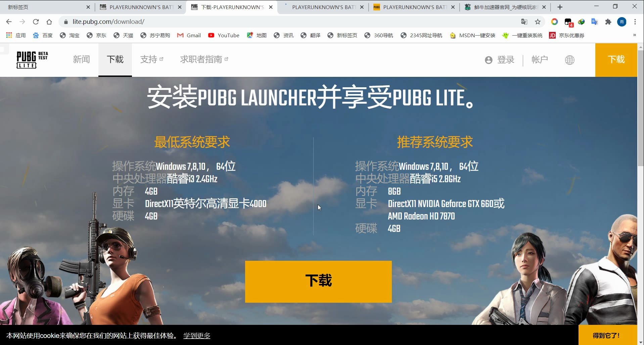The height and width of the screenshot is (345, 644).
Task: Open the 淘宝 bookmark
Action: (70, 35)
